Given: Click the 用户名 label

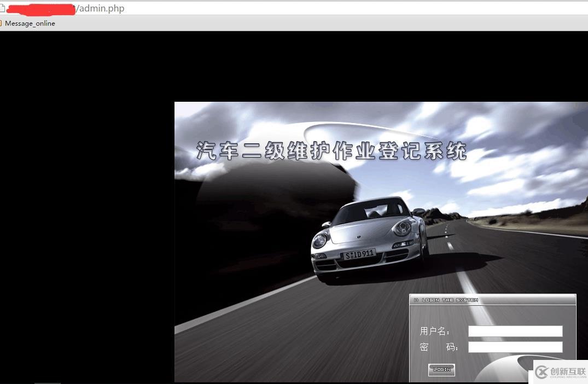Looking at the screenshot, I should pyautogui.click(x=434, y=331).
